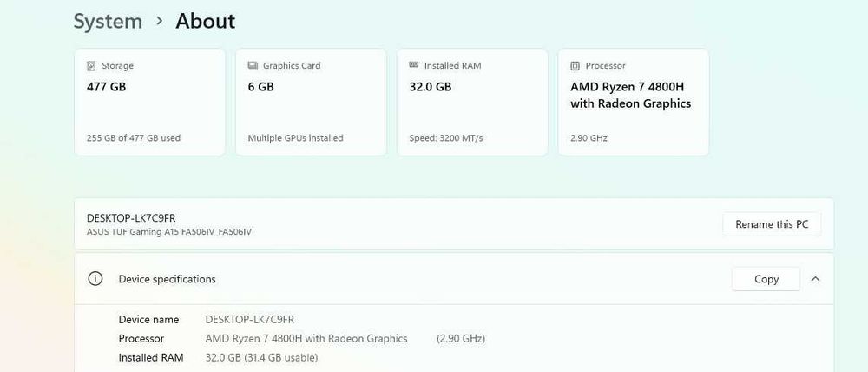The width and height of the screenshot is (868, 372).
Task: Click the Device specifications header label
Action: click(x=167, y=279)
